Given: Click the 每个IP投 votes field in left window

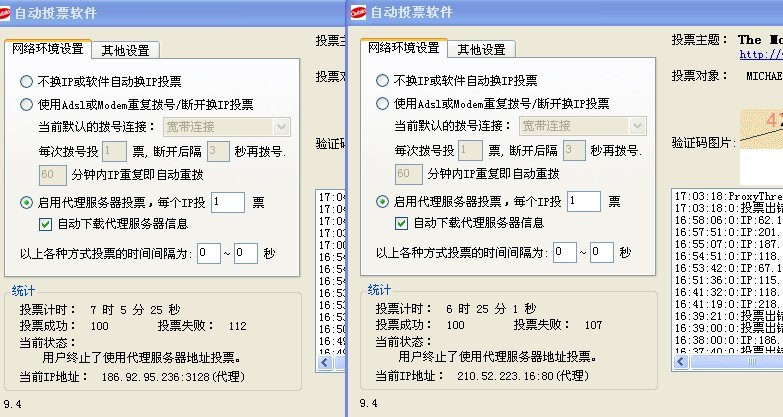Looking at the screenshot, I should (227, 201).
